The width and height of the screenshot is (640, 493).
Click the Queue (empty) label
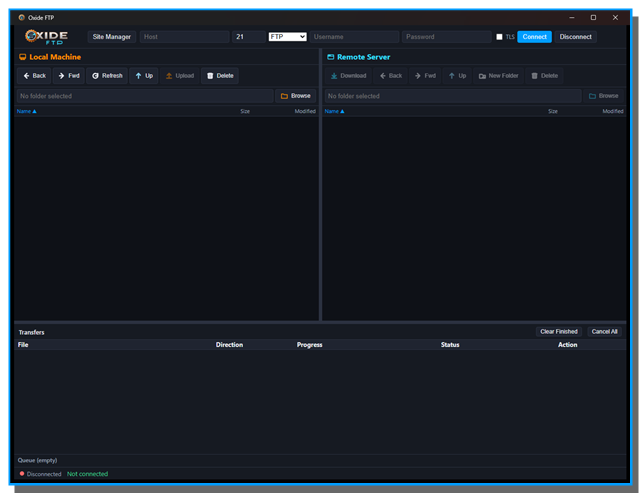38,460
